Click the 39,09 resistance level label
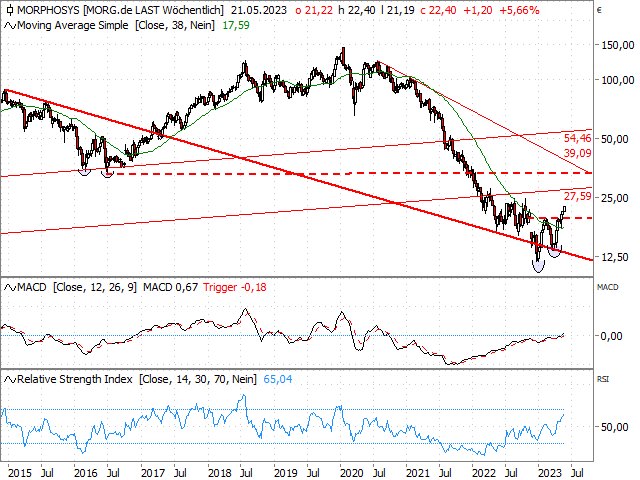The height and width of the screenshot is (480, 640). pos(578,153)
